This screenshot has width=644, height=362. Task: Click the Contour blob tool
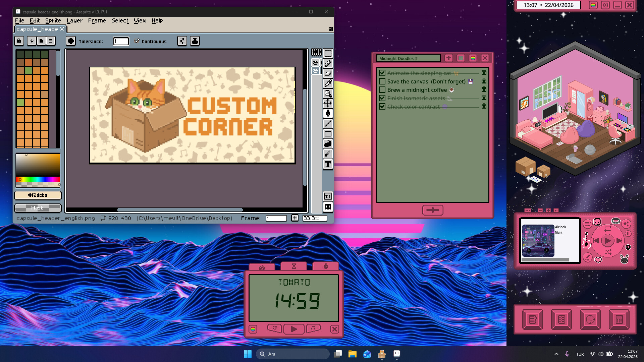328,144
